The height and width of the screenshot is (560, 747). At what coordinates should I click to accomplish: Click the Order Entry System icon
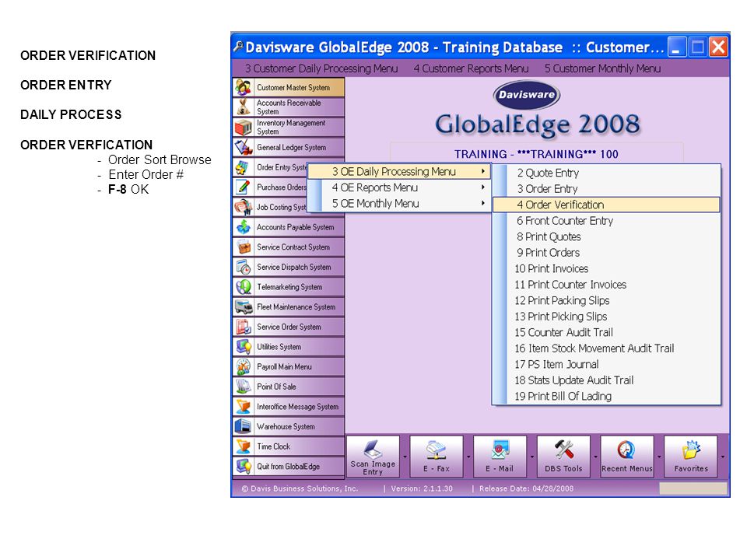click(x=244, y=167)
